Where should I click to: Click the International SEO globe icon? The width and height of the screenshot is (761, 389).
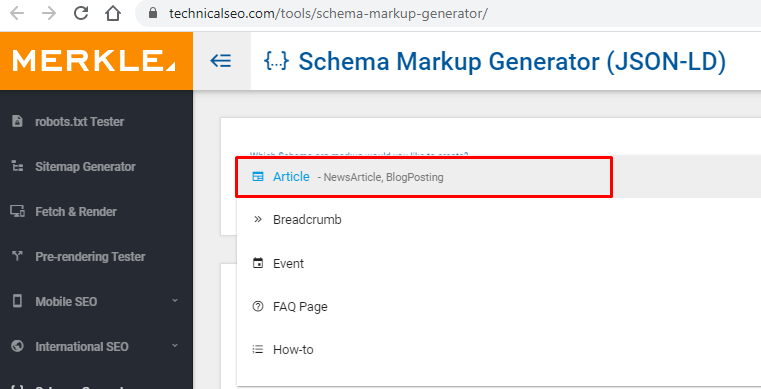click(17, 346)
